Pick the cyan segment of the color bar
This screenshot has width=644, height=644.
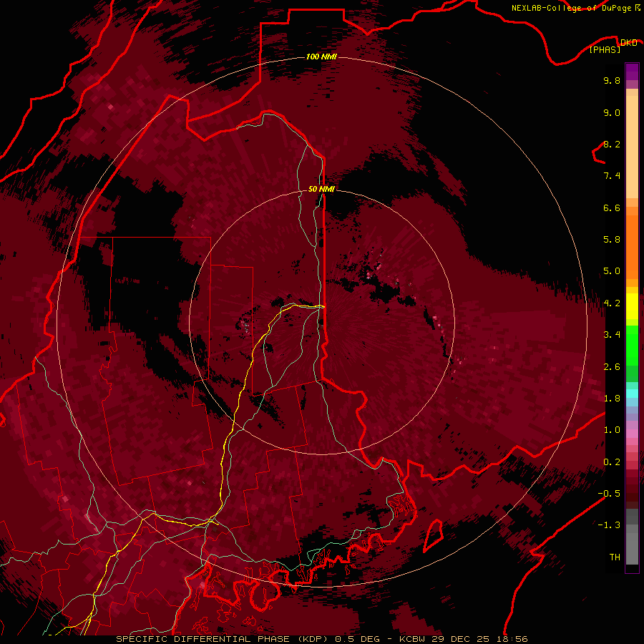tap(632, 393)
